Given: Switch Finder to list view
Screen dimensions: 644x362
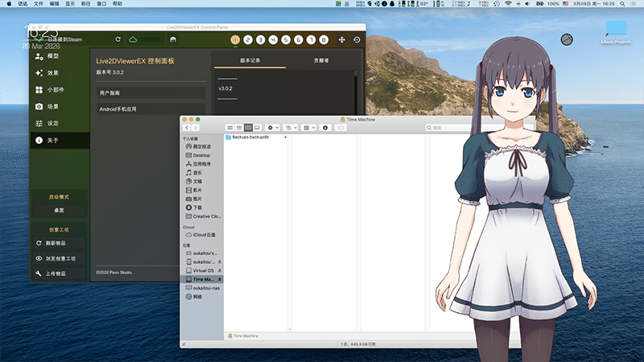Looking at the screenshot, I should coord(239,128).
